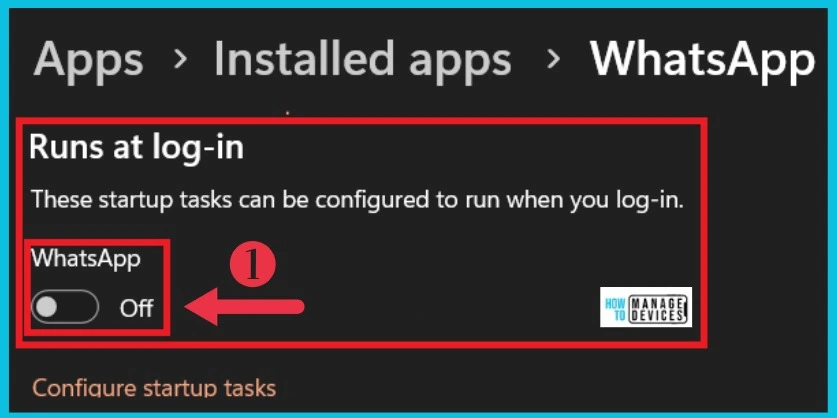Click the red numbered 1 circle badge
This screenshot has width=837, height=418.
point(252,266)
